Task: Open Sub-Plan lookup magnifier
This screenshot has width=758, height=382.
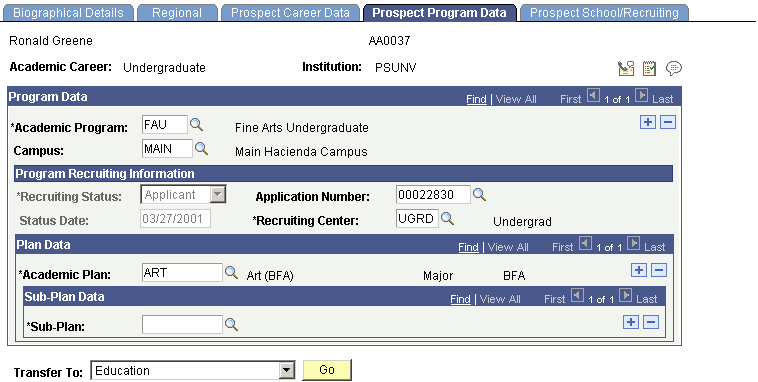Action: coord(232,324)
